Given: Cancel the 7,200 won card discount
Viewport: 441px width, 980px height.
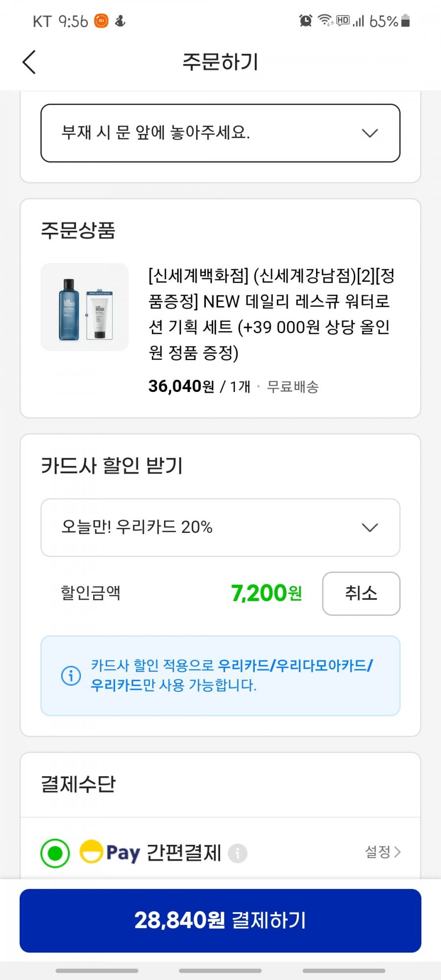Looking at the screenshot, I should coord(361,593).
